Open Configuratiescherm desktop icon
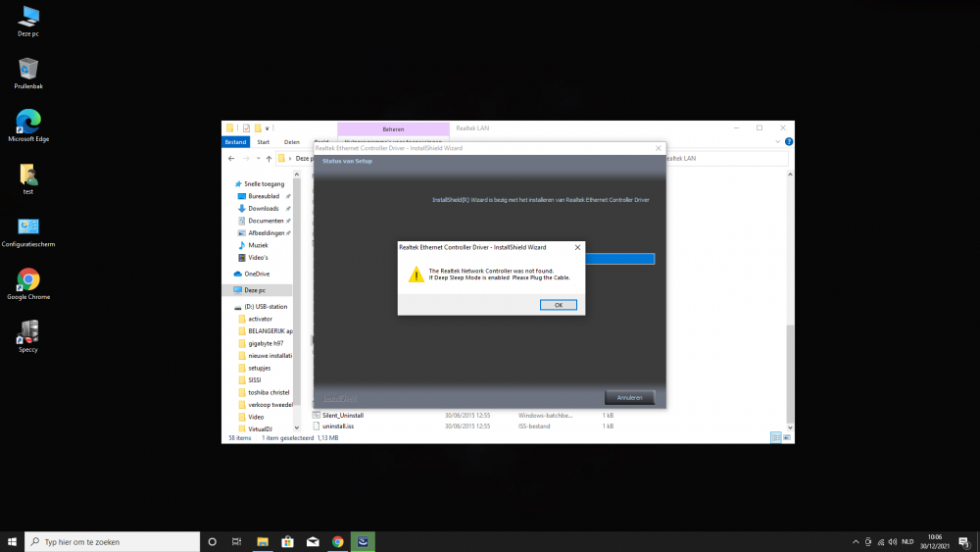This screenshot has width=980, height=552. click(x=28, y=232)
